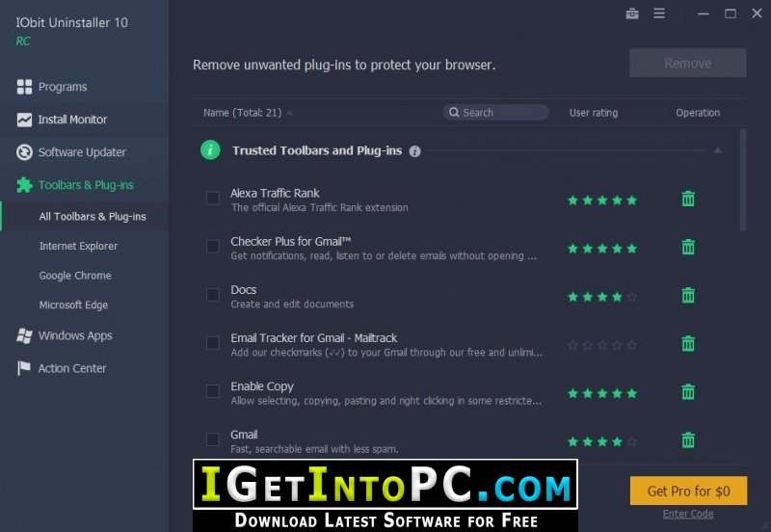Delete Gmail plug-in via trash icon

pyautogui.click(x=688, y=440)
